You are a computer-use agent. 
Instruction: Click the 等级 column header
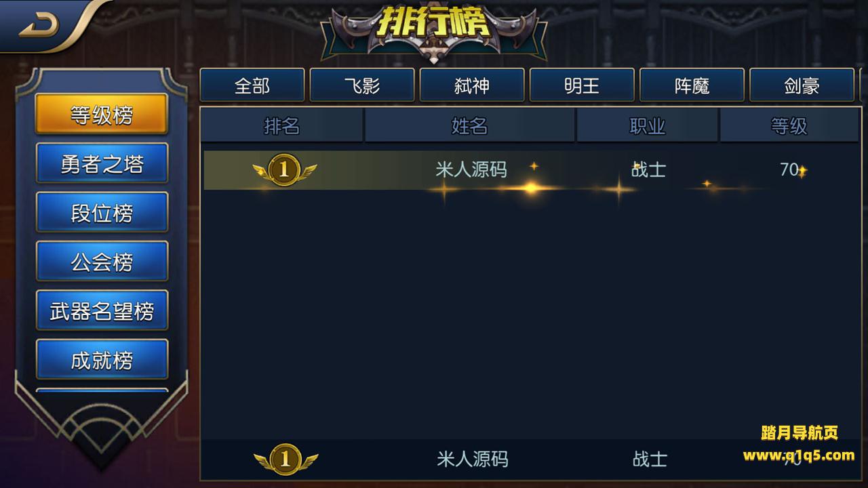coord(789,125)
